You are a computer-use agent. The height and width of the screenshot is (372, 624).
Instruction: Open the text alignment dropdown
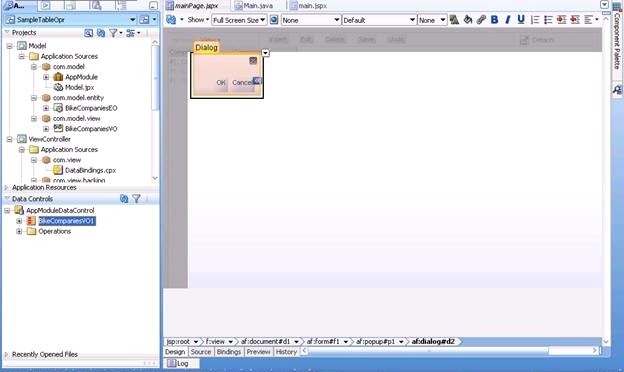(x=591, y=19)
